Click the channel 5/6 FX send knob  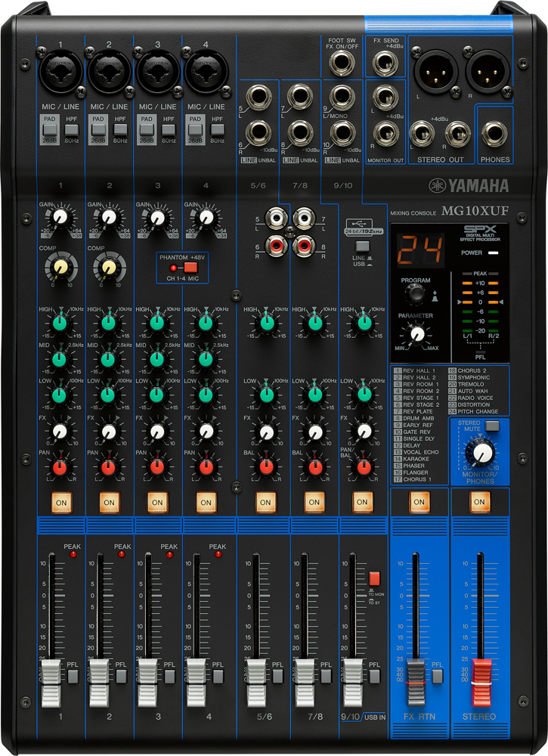click(x=265, y=432)
